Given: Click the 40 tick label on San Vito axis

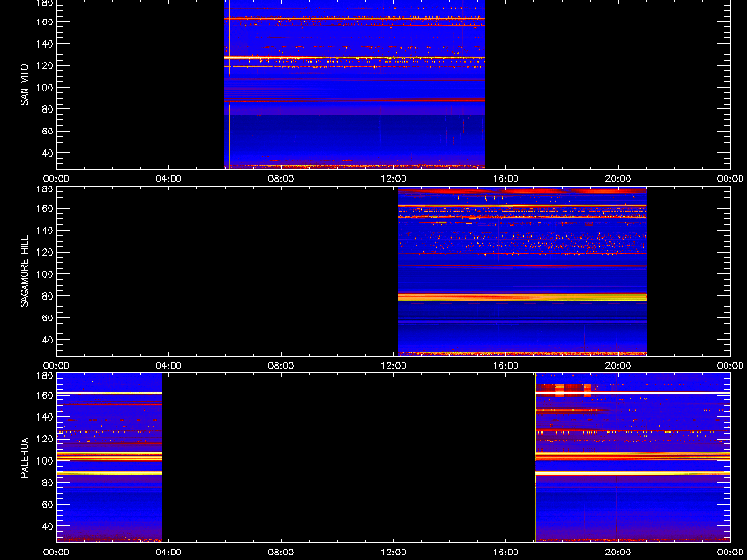Looking at the screenshot, I should (46, 153).
